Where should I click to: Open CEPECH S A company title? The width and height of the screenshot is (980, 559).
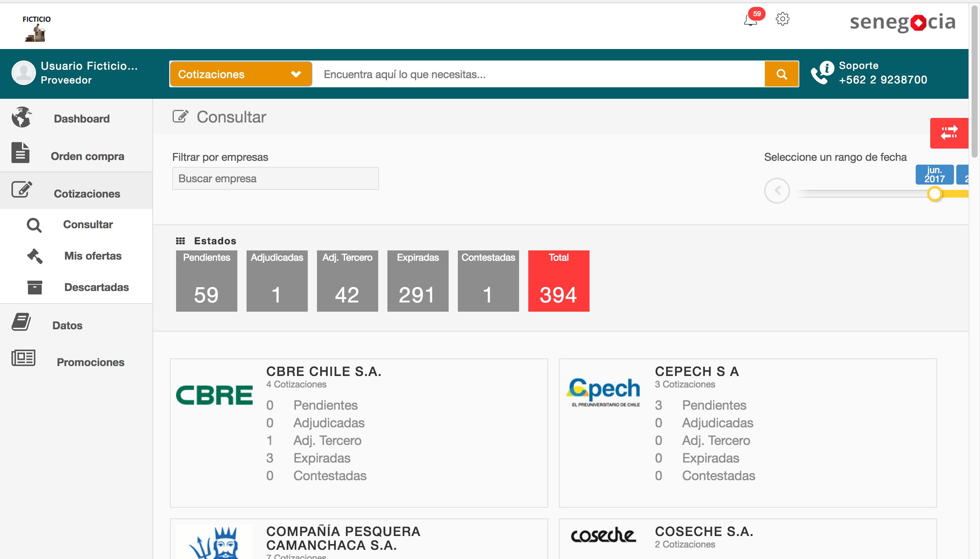(x=697, y=371)
